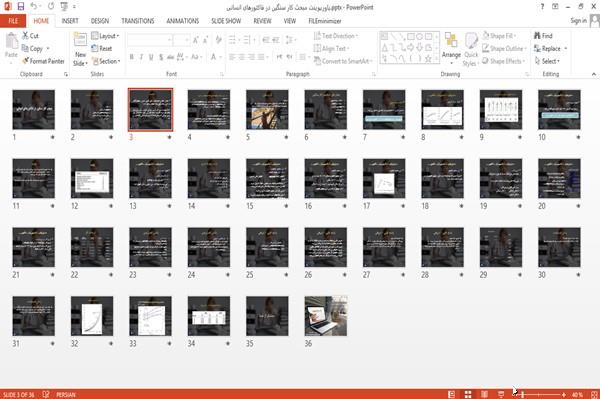This screenshot has width=600, height=399.
Task: Click the 40% zoom level
Action: coord(577,394)
